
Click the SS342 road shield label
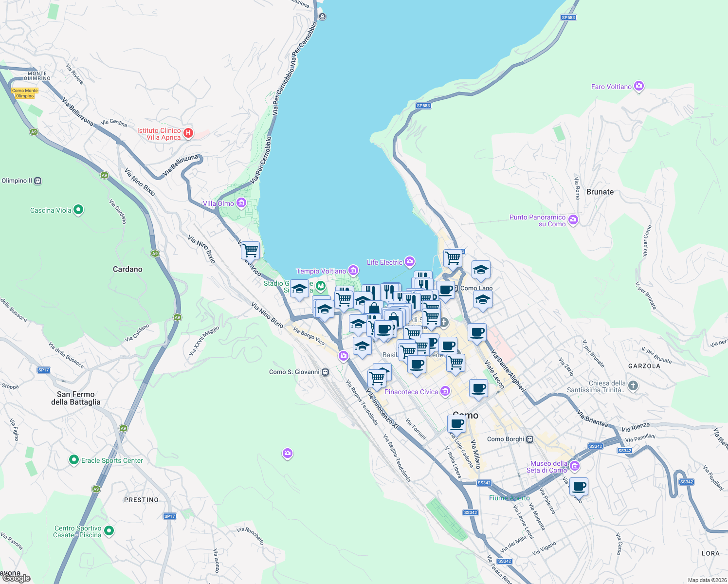pos(595,445)
